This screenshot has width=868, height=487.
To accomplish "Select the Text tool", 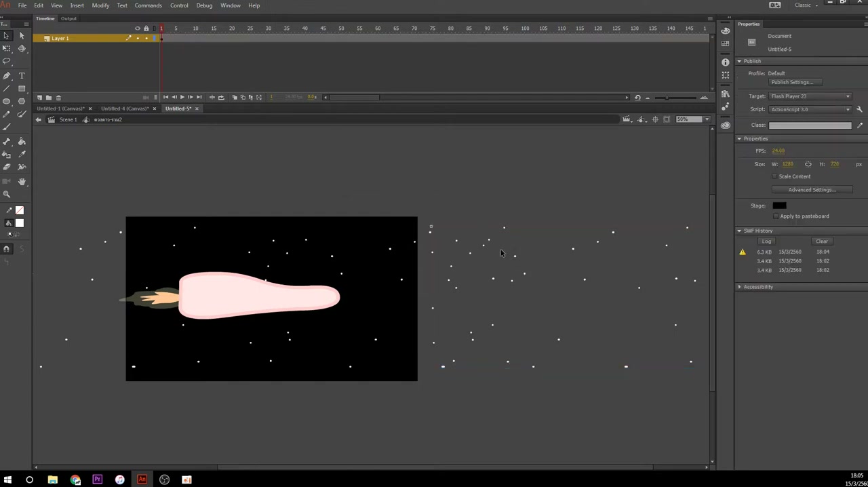I will coord(22,76).
